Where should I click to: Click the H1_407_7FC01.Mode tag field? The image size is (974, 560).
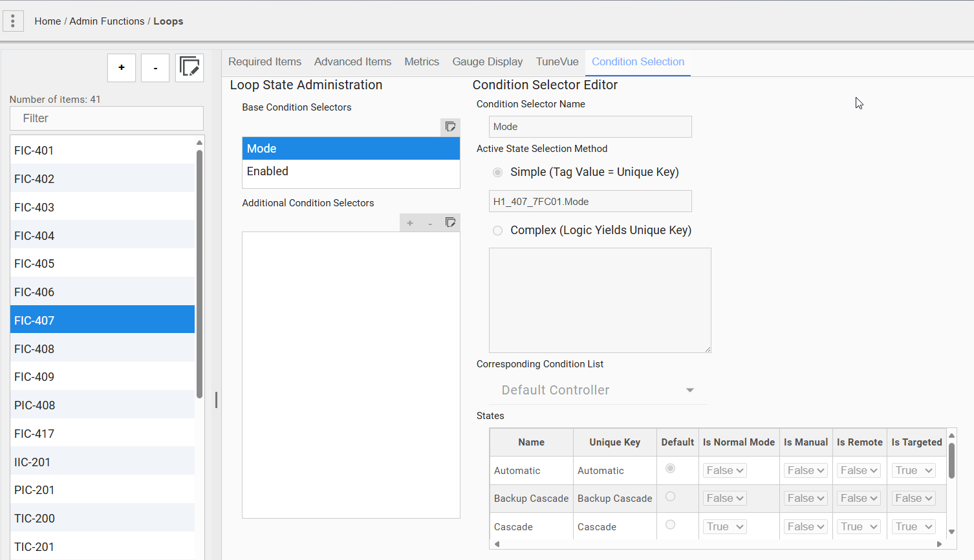590,201
